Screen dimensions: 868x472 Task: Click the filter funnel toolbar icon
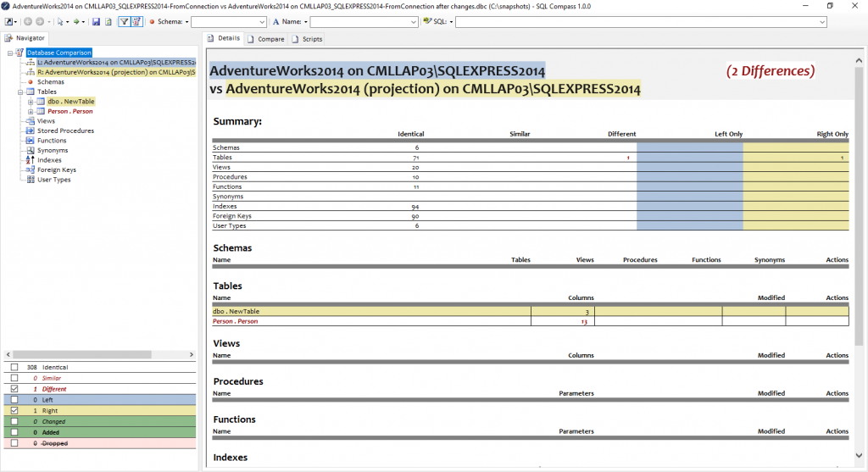tap(123, 21)
